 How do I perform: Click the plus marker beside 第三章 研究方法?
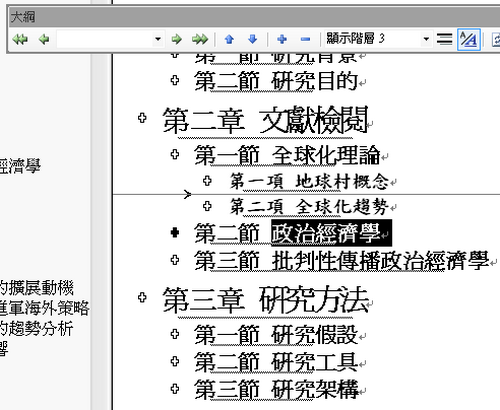[x=142, y=297]
